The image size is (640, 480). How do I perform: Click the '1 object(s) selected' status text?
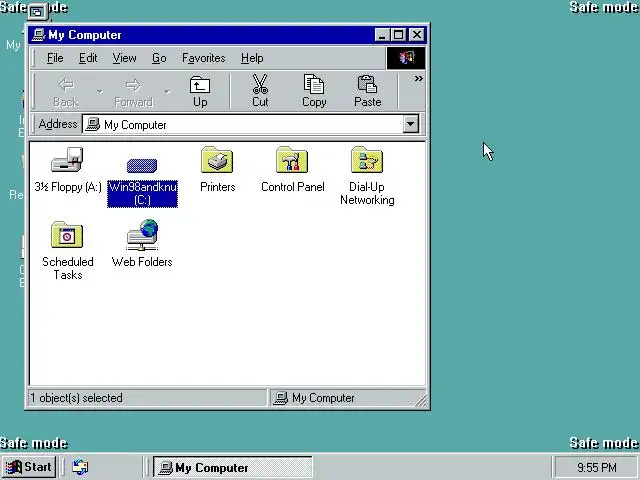coord(76,398)
